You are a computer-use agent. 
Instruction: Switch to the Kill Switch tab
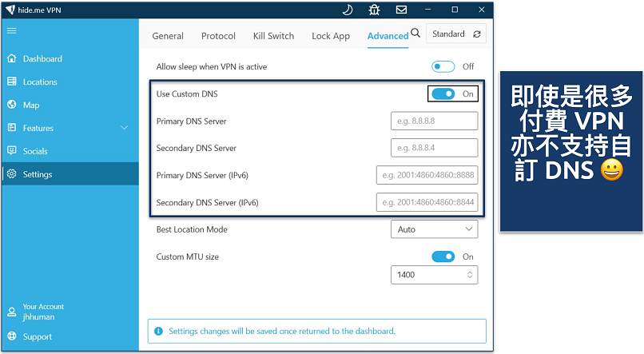(273, 36)
